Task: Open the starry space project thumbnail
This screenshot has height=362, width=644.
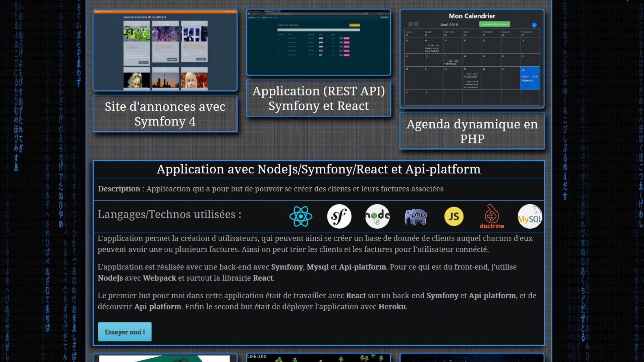Action: [x=472, y=357]
